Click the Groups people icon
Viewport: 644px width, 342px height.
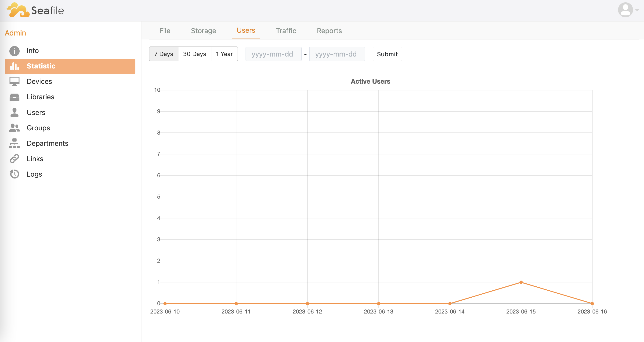pyautogui.click(x=14, y=128)
